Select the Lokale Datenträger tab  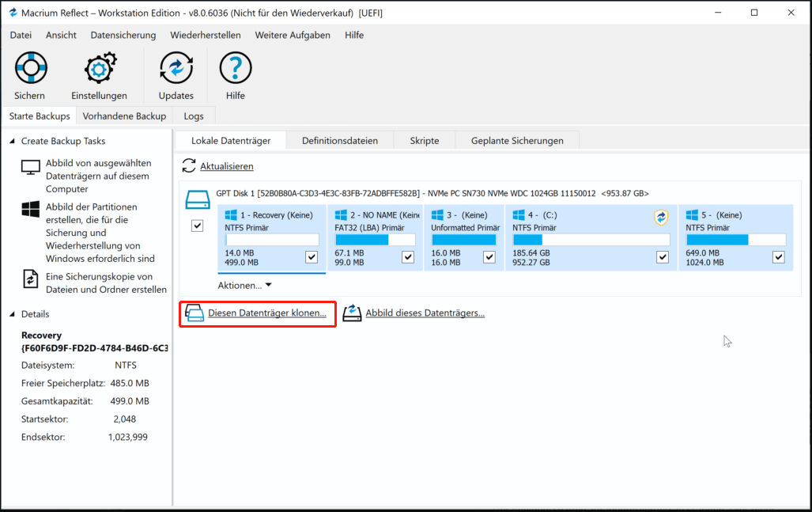(231, 140)
